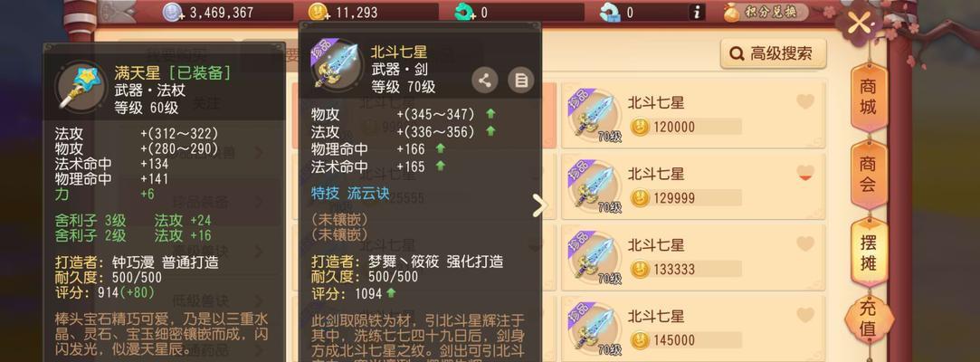Share the 北斗七星 sword item
The width and height of the screenshot is (980, 362).
pos(484,80)
